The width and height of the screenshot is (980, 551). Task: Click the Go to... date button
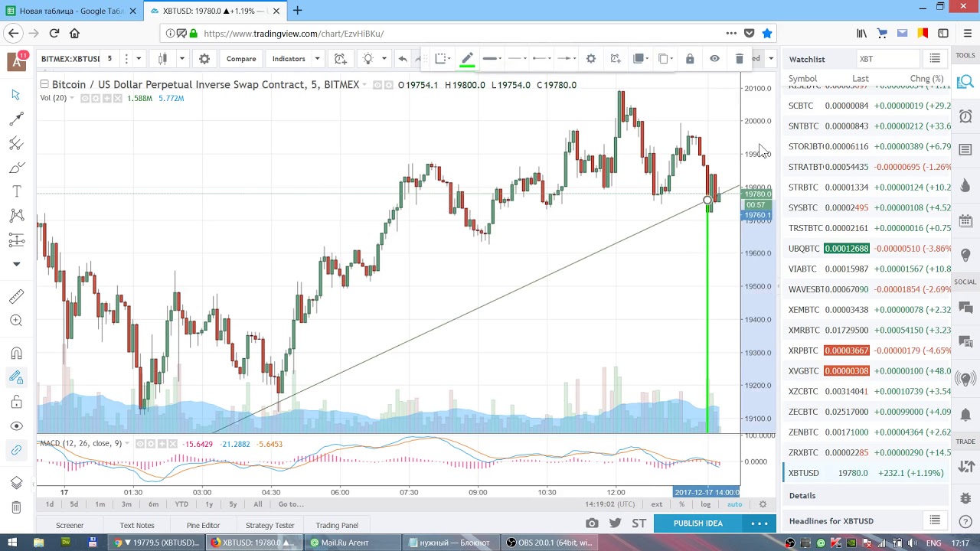coord(291,504)
